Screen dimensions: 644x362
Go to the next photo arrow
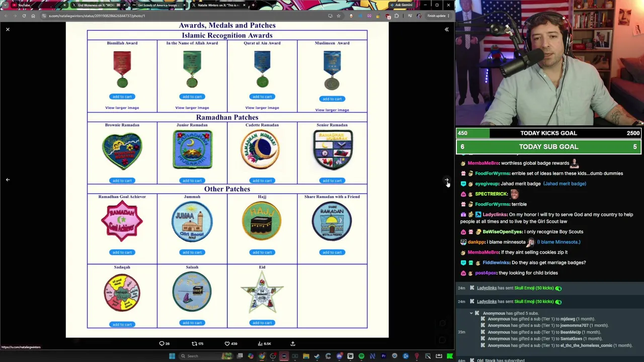tap(446, 179)
